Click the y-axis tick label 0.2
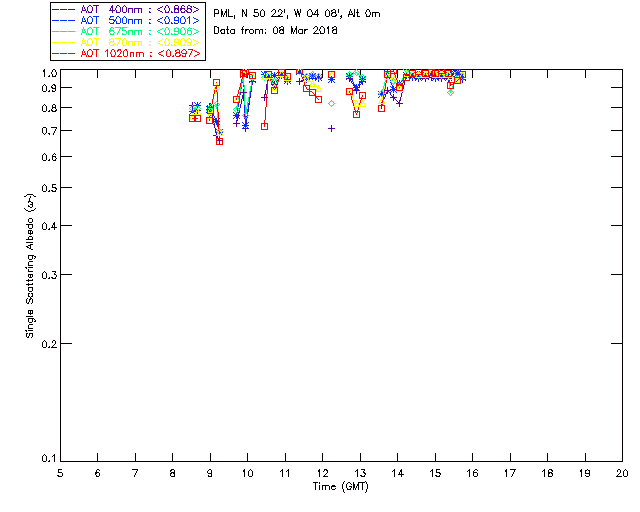Image resolution: width=640 pixels, height=512 pixels. click(49, 344)
